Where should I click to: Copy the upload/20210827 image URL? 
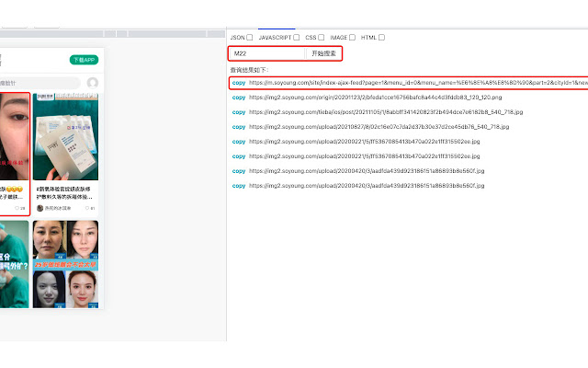pyautogui.click(x=239, y=127)
